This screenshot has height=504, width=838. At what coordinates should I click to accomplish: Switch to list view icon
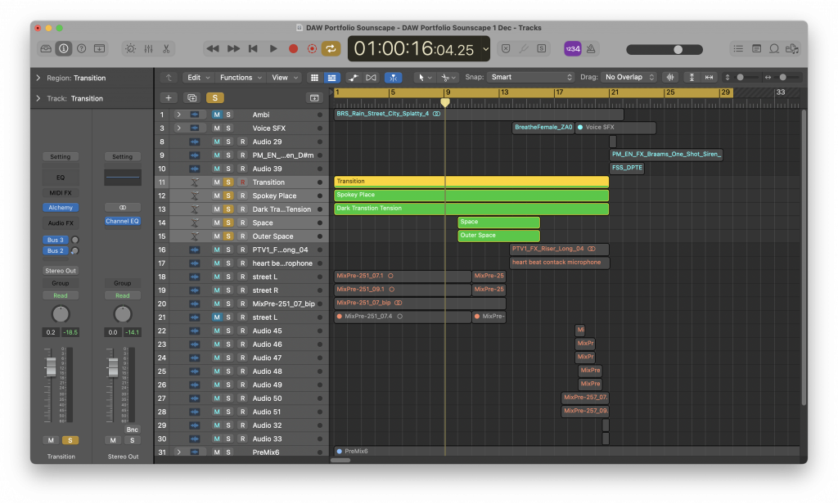(331, 78)
